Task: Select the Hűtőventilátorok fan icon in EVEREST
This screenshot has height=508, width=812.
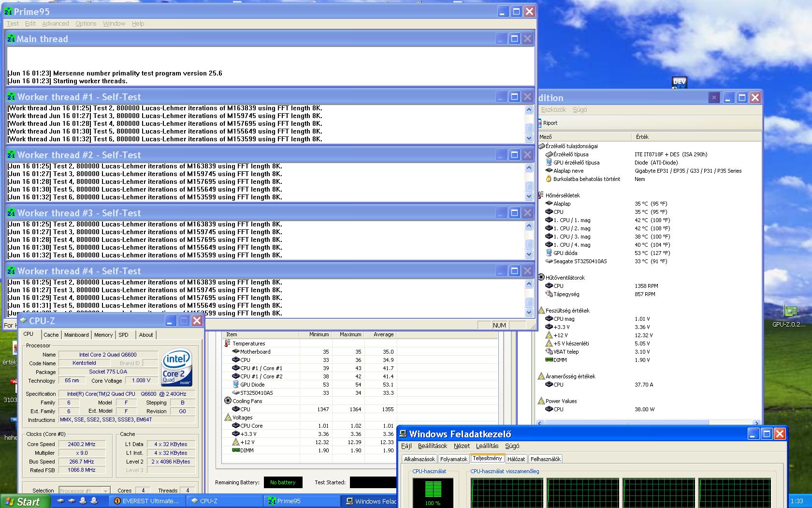Action: (x=541, y=278)
